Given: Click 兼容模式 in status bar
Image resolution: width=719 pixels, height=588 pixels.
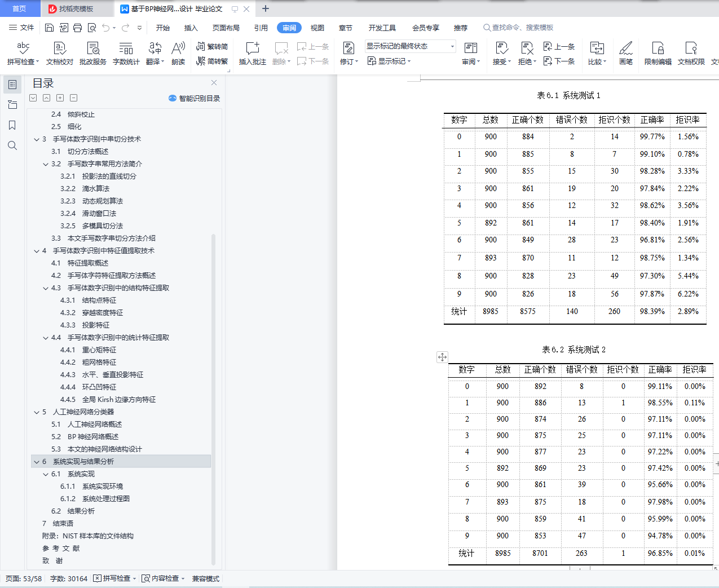Looking at the screenshot, I should [x=206, y=578].
